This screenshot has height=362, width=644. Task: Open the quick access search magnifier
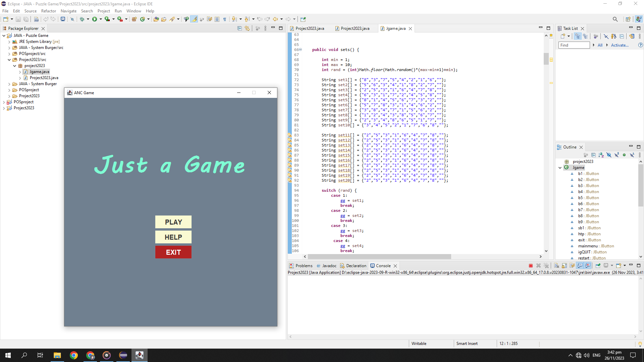pos(615,19)
